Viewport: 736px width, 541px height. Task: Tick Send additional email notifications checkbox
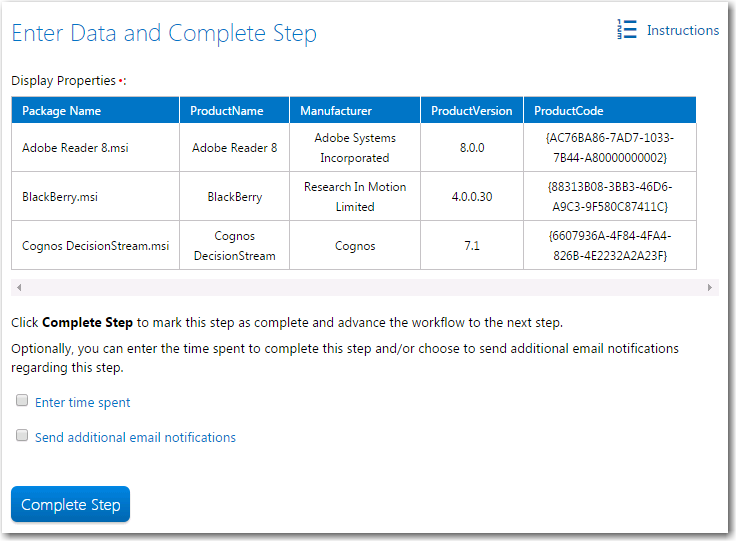click(22, 435)
